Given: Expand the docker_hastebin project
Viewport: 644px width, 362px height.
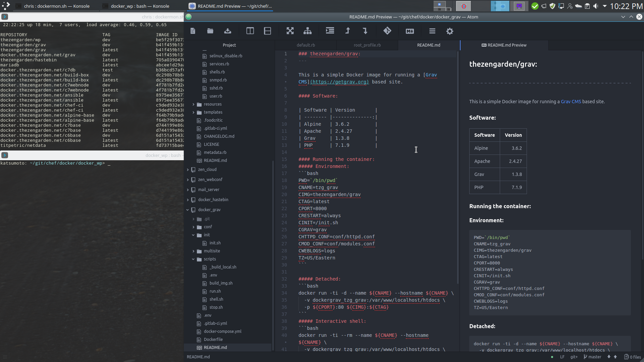Looking at the screenshot, I should click(213, 200).
